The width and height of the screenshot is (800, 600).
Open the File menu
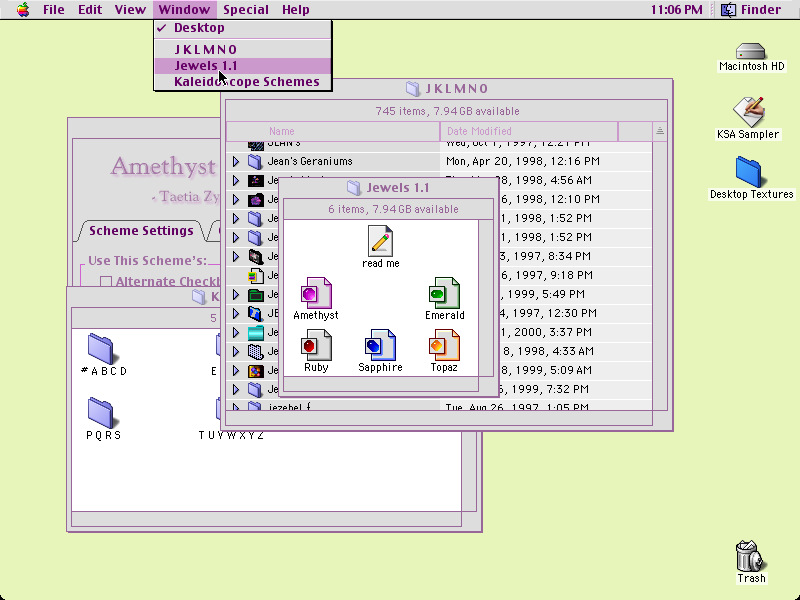(x=54, y=10)
